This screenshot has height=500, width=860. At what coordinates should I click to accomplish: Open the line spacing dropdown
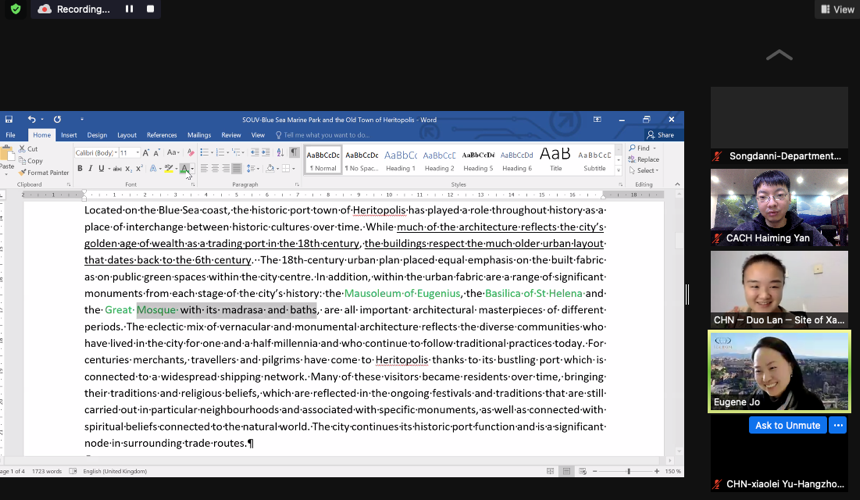click(252, 168)
